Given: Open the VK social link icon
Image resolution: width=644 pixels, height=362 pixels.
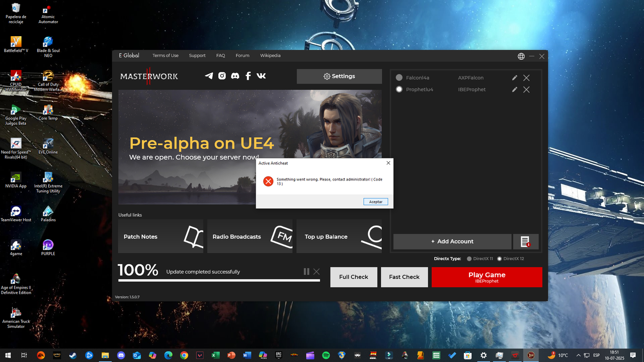Looking at the screenshot, I should tap(262, 76).
